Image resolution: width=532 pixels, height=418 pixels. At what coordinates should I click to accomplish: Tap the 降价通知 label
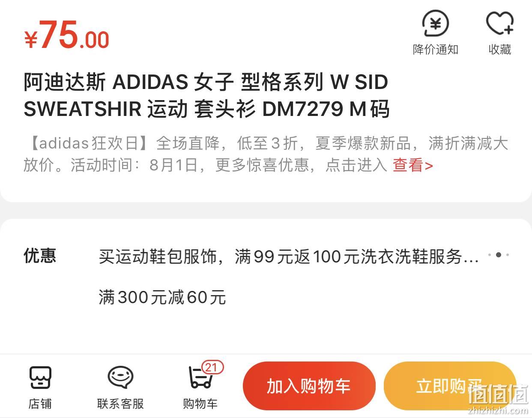point(436,49)
